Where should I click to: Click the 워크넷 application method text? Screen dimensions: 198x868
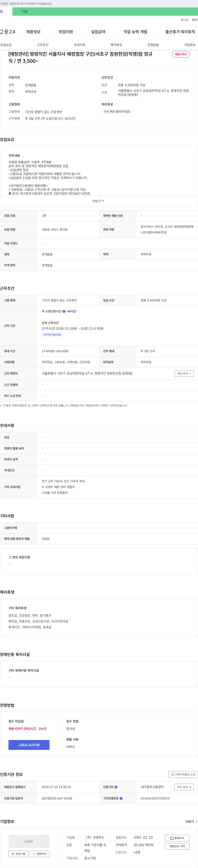[x=70, y=728]
